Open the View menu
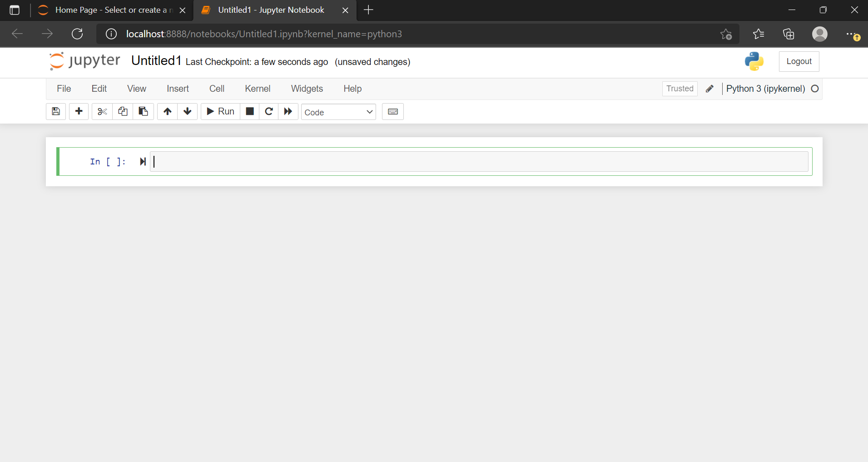 pos(137,89)
